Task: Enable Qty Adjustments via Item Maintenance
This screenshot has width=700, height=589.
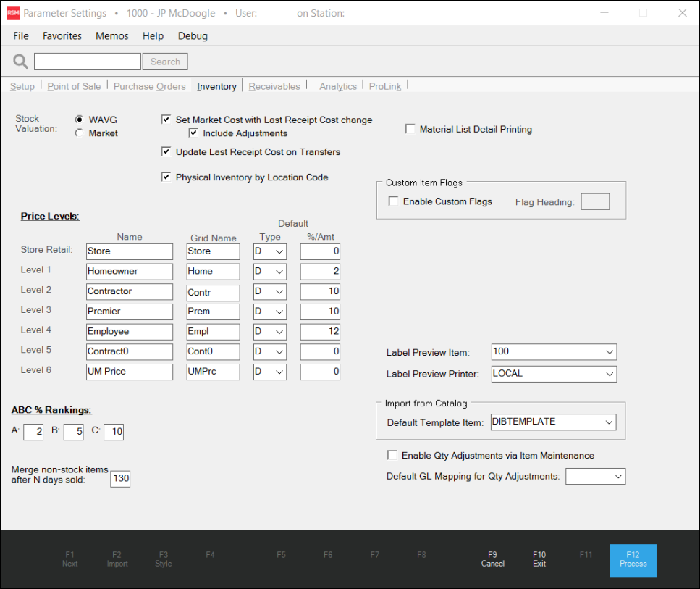Action: click(x=392, y=455)
